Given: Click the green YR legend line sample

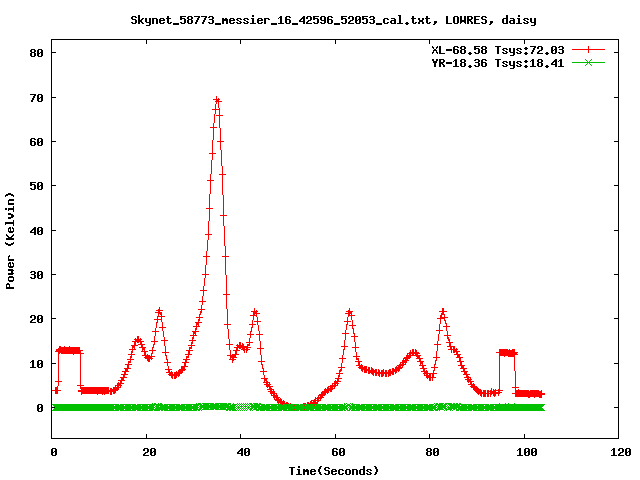Looking at the screenshot, I should 588,62.
